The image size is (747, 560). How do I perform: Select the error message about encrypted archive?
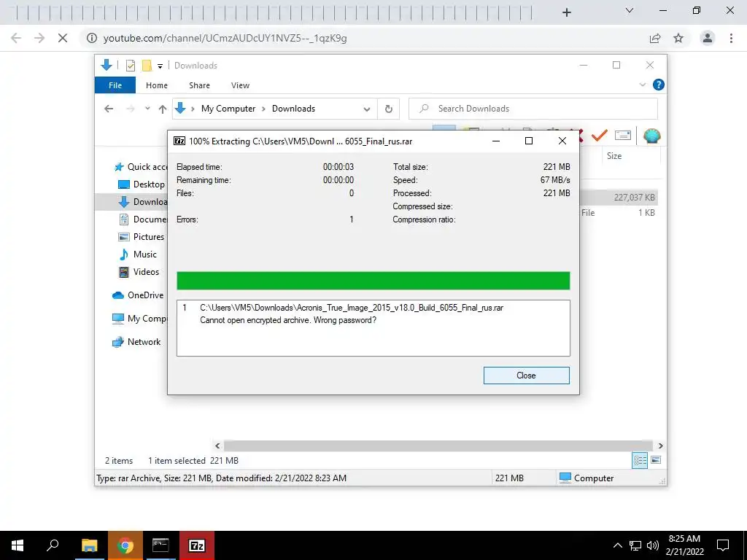click(287, 320)
